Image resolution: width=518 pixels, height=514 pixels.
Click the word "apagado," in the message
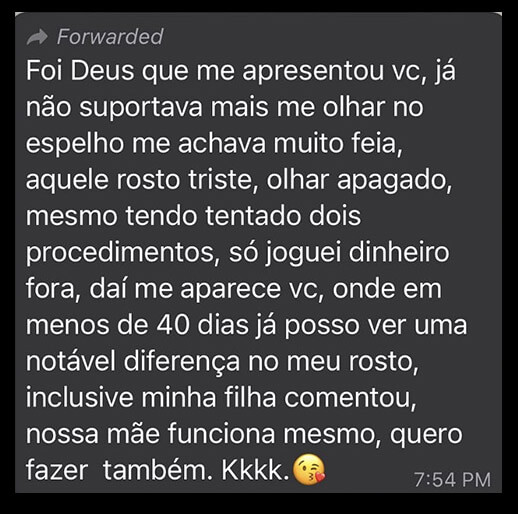coord(395,182)
